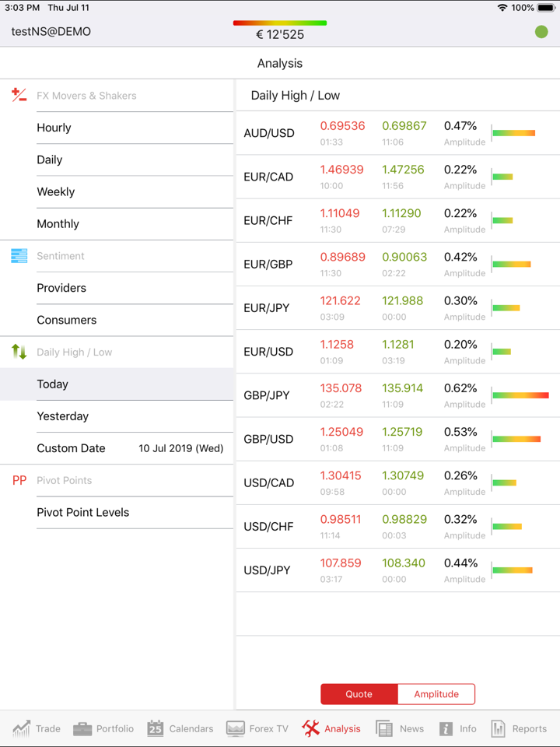Screen dimensions: 560x747
Task: Open the Info icon
Action: coord(446,728)
